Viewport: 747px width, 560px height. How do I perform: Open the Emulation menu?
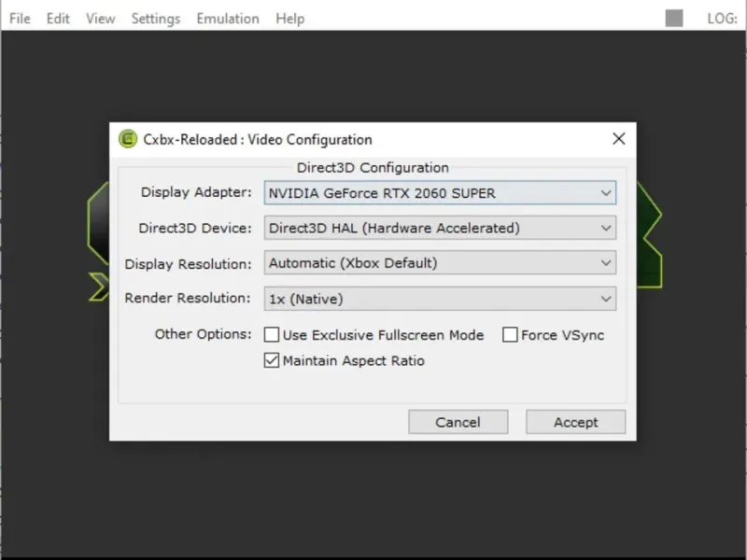pyautogui.click(x=228, y=19)
